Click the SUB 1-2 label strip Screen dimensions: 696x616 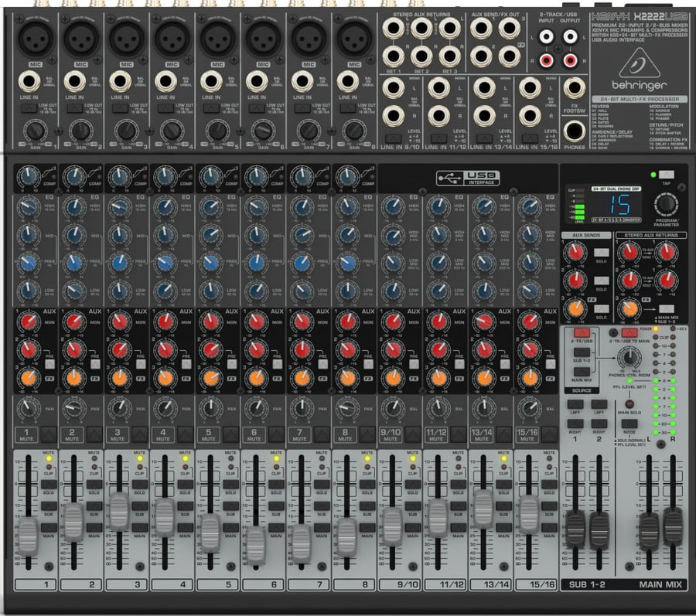587,584
